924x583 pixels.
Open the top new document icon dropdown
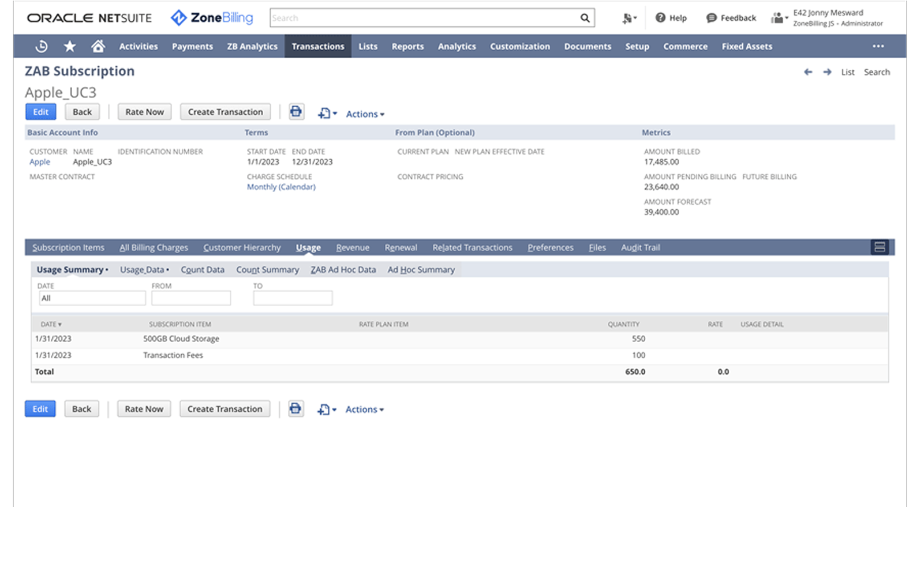coord(327,114)
